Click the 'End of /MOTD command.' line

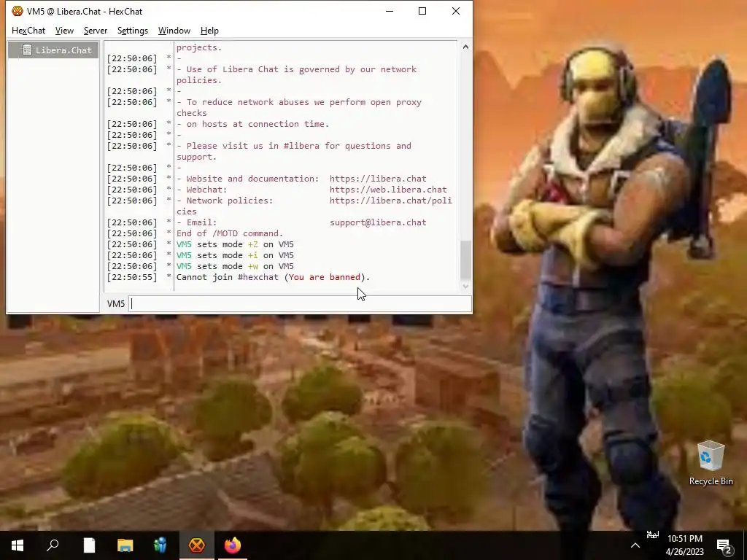click(230, 233)
